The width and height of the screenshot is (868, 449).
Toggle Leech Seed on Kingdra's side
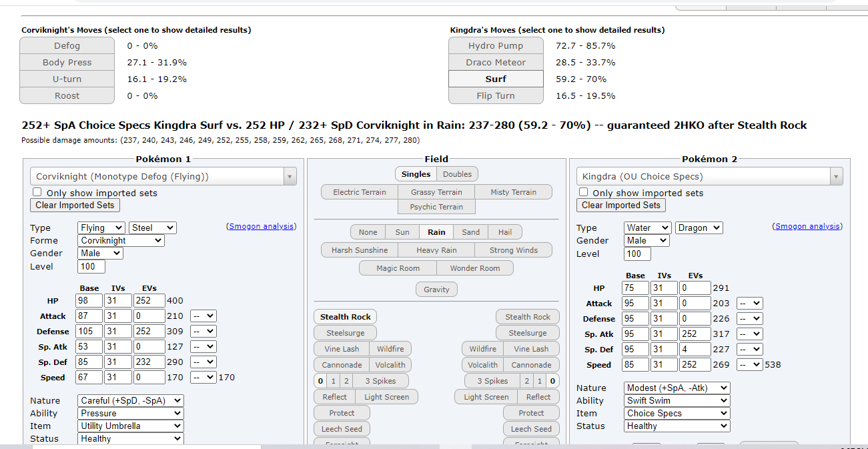pos(532,429)
